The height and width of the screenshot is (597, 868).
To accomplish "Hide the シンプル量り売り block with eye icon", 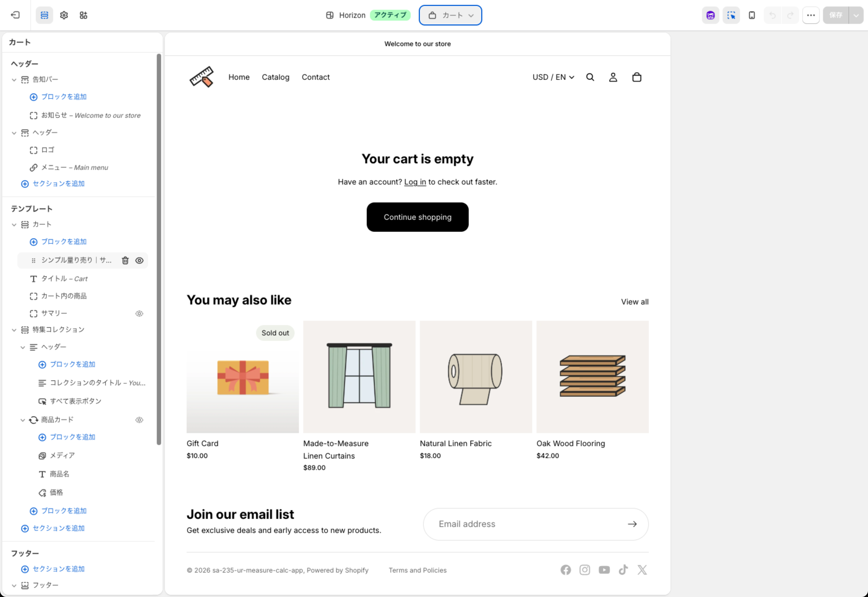I will pos(139,261).
